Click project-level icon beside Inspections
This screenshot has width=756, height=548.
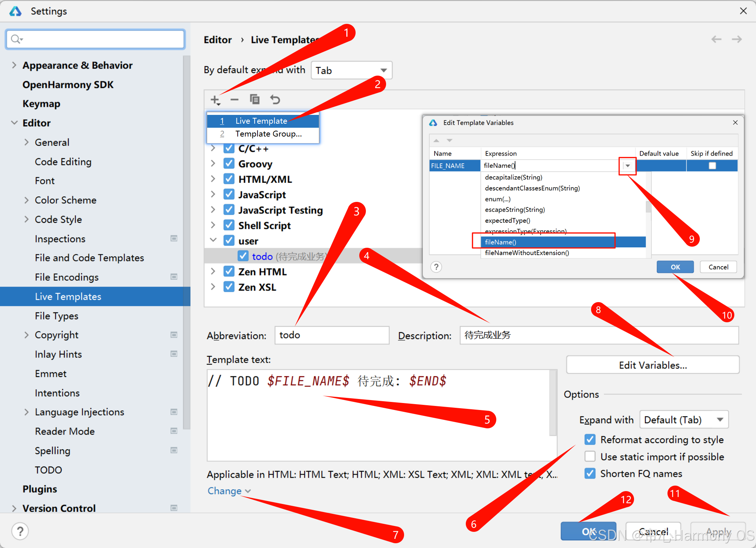[x=174, y=239]
